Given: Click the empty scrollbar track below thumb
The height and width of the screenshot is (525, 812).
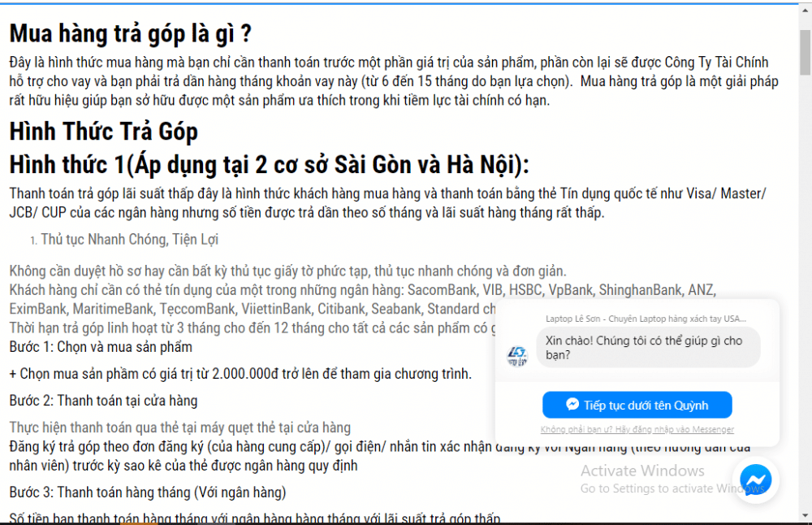Looking at the screenshot, I should (x=804, y=284).
